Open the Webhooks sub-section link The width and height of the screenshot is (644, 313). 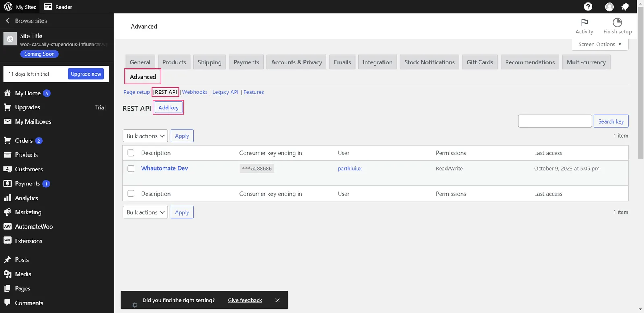click(x=195, y=92)
